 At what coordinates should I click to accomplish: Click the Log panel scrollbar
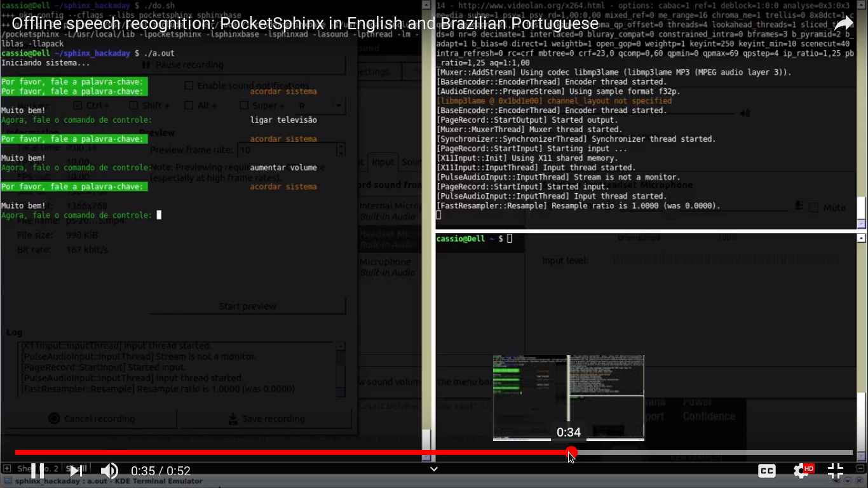pos(341,369)
